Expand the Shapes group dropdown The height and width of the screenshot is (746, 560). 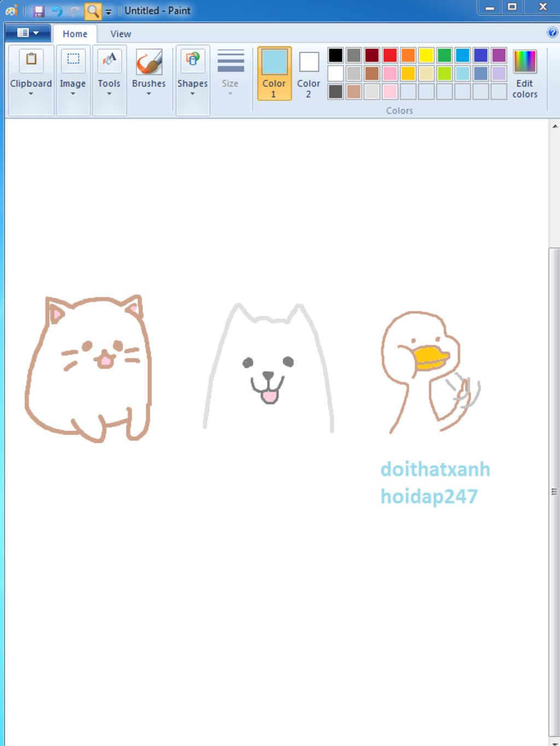click(192, 94)
